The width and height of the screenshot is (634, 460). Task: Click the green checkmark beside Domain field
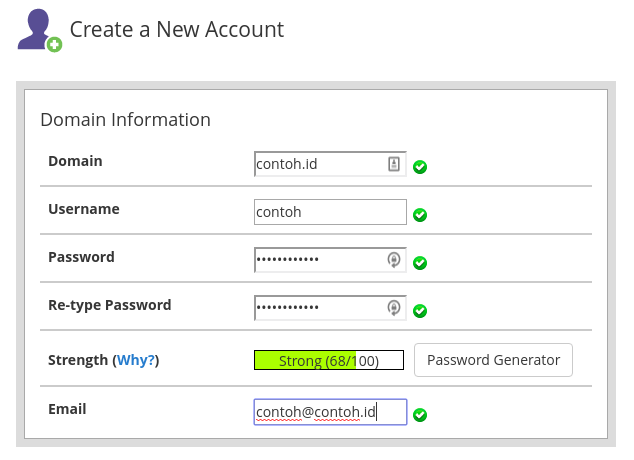420,167
